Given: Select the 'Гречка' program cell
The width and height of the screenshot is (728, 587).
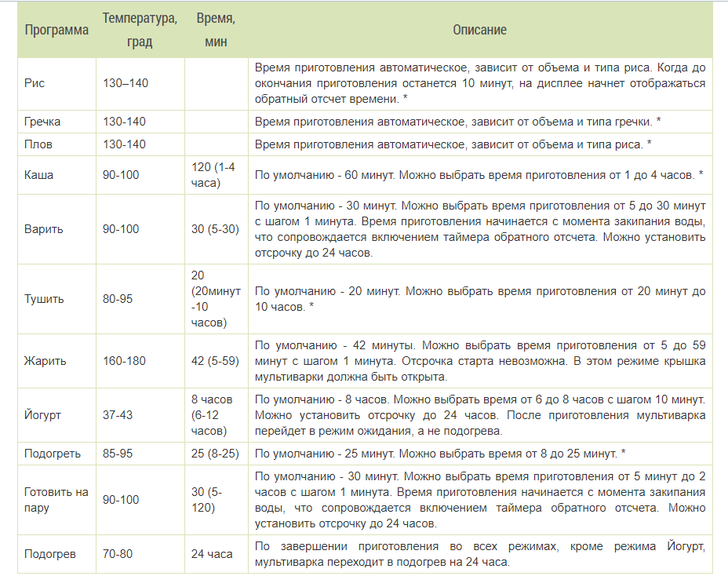Looking at the screenshot, I should (x=56, y=122).
